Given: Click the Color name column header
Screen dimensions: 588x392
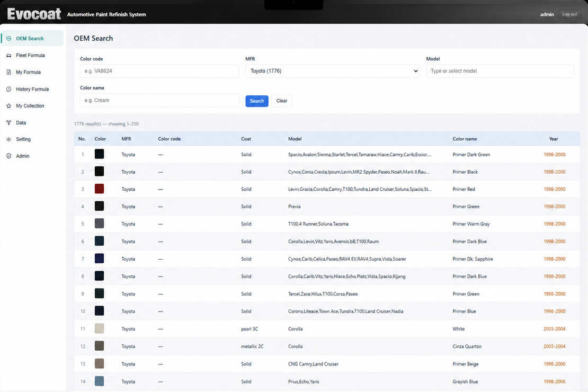Looking at the screenshot, I should (465, 139).
